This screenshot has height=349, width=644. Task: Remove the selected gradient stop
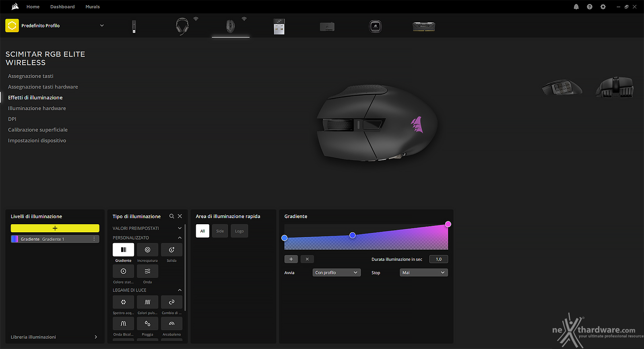pyautogui.click(x=307, y=259)
